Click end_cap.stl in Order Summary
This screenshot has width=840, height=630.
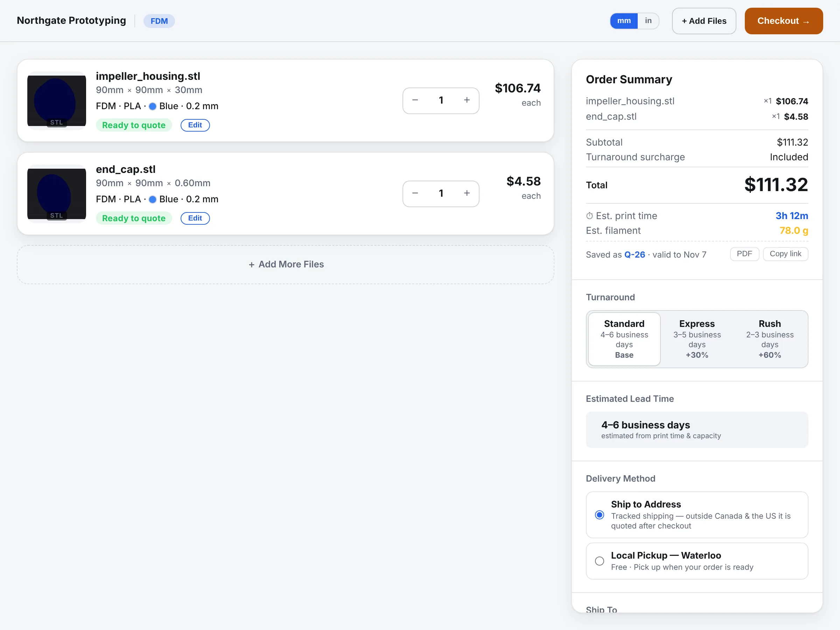(x=611, y=117)
